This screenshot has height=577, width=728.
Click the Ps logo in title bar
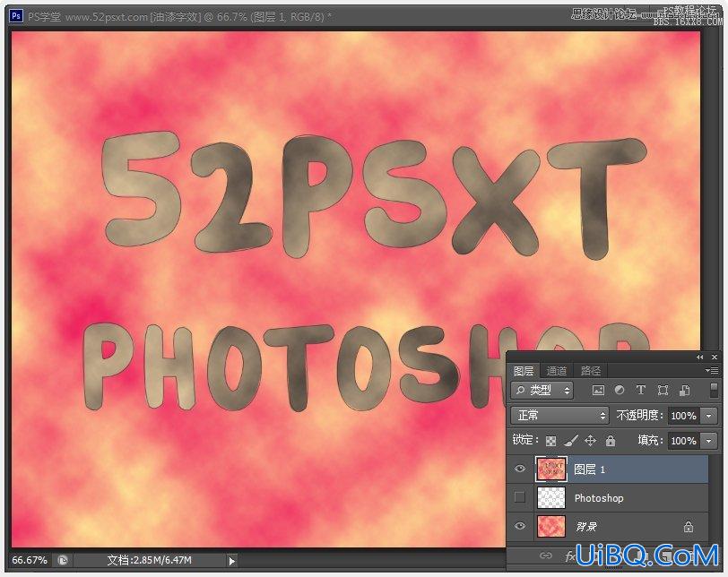point(16,16)
